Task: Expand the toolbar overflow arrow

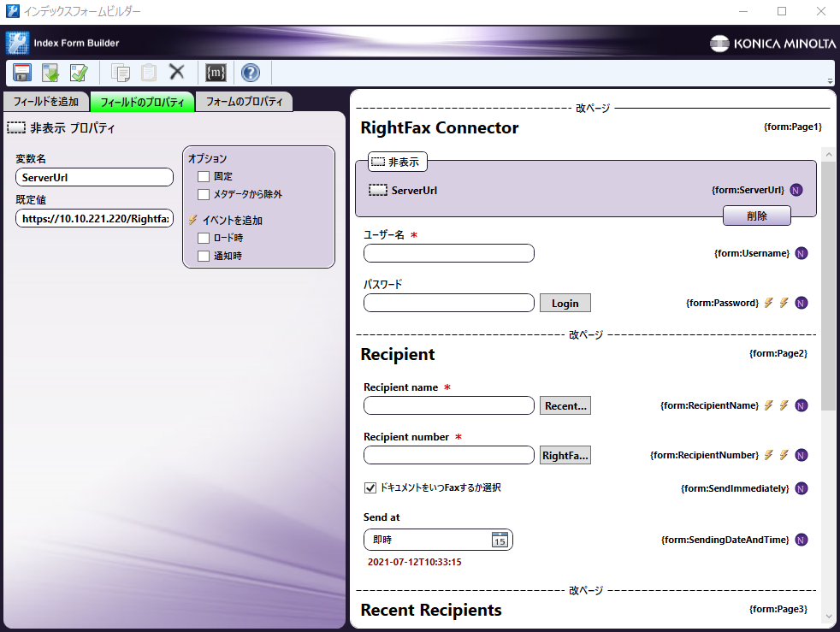Action: [x=830, y=81]
